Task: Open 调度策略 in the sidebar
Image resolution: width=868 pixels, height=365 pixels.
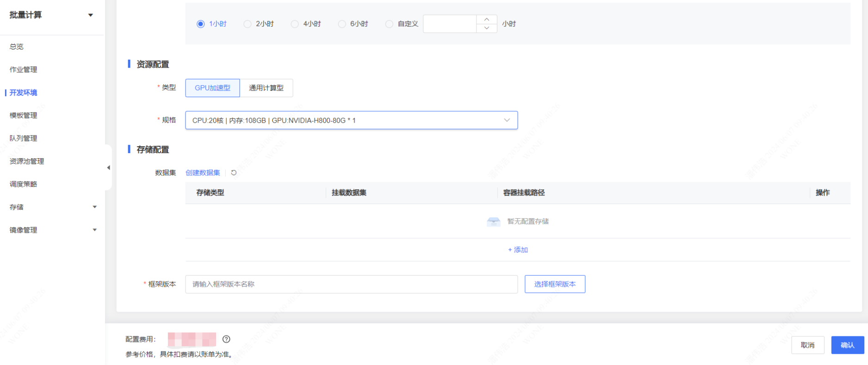Action: [24, 184]
